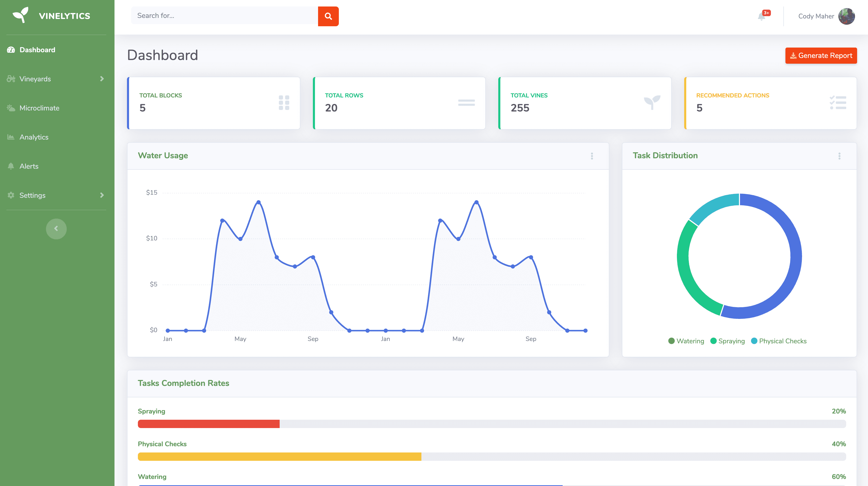Click the Spraying red progress bar

coord(208,424)
